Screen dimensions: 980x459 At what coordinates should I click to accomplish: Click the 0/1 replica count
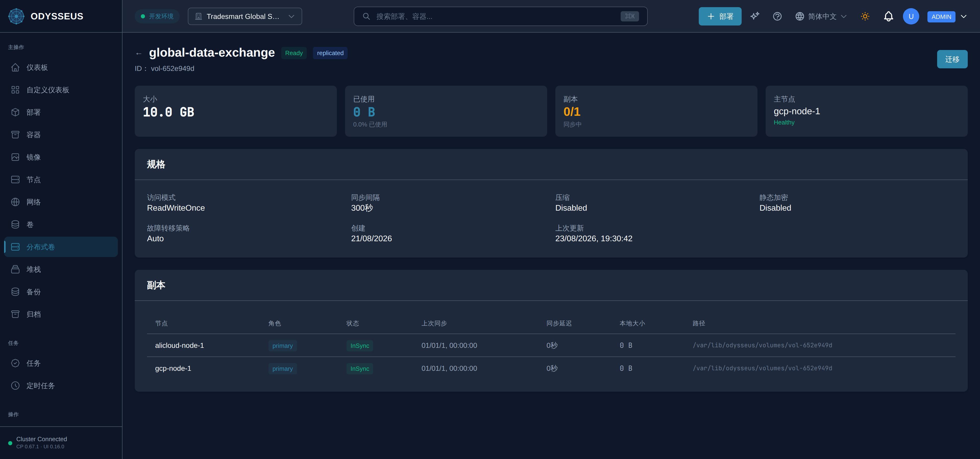tap(572, 112)
